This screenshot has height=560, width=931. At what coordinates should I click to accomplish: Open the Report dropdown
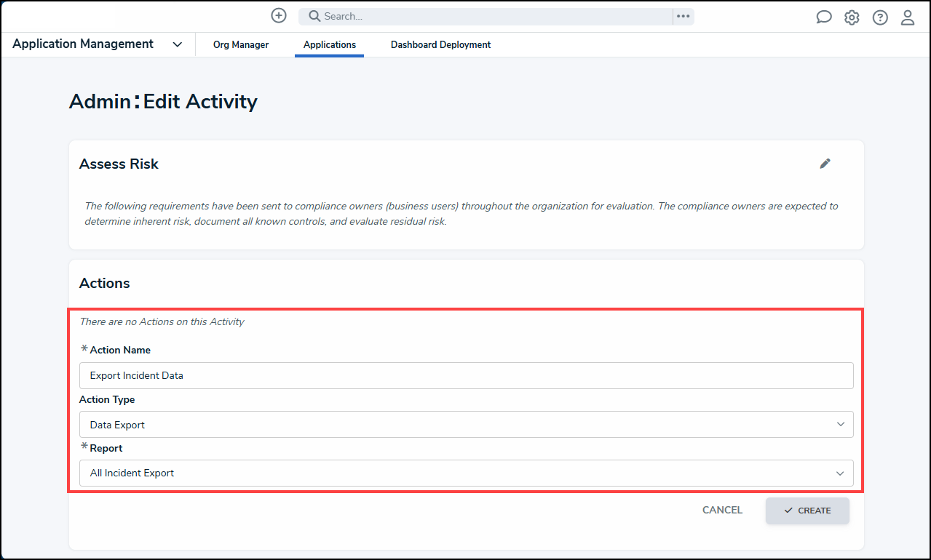coord(466,473)
